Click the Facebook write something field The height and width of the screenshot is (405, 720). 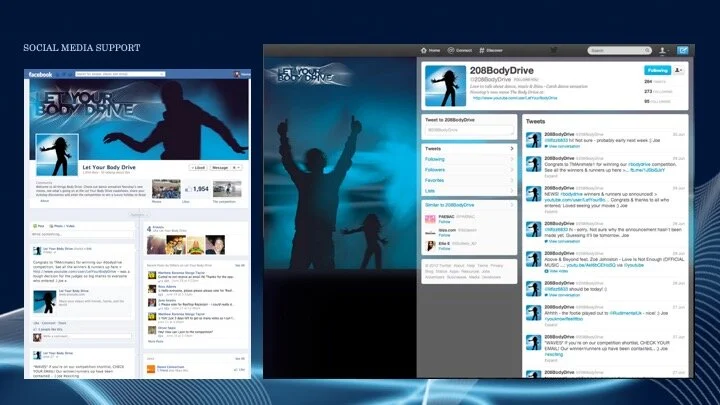[x=83, y=235]
